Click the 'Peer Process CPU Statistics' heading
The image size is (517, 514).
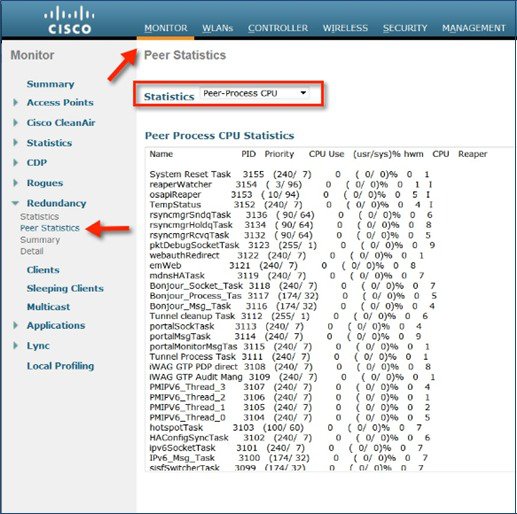[x=219, y=136]
